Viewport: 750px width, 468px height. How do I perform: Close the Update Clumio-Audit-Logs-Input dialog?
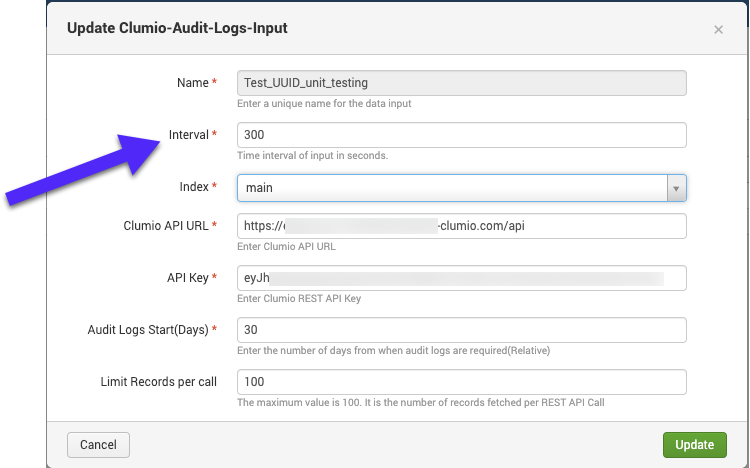(x=718, y=30)
